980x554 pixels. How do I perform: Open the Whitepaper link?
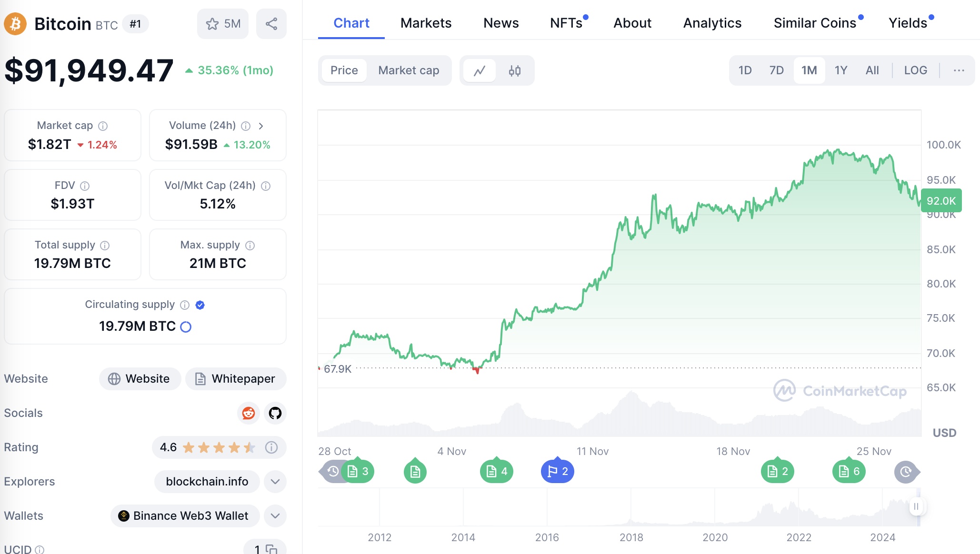pyautogui.click(x=236, y=379)
